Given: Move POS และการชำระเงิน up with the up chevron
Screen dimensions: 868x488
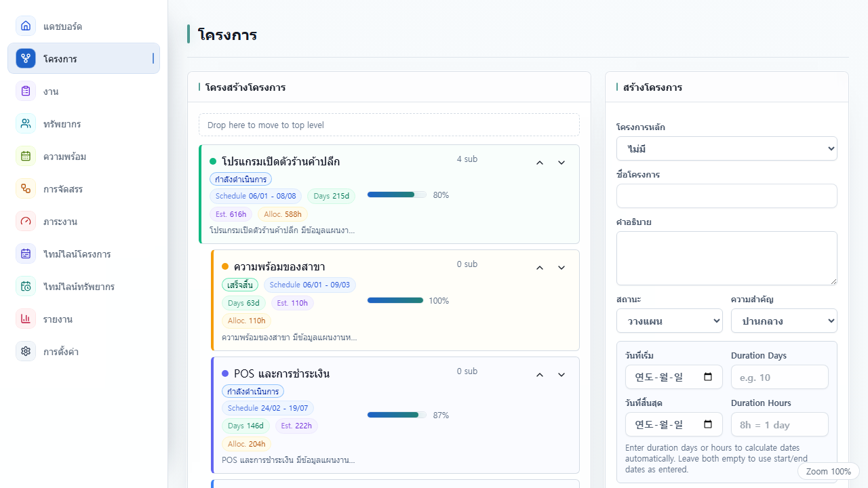Looking at the screenshot, I should [x=540, y=375].
